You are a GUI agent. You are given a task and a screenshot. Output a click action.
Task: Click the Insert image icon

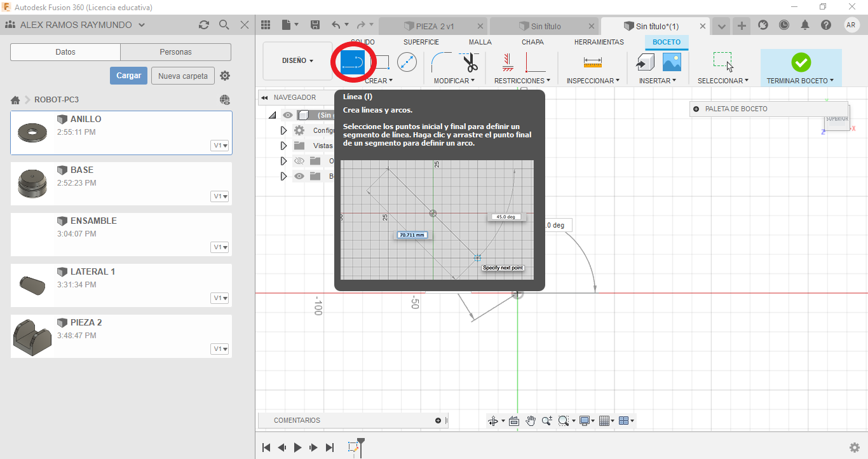672,62
